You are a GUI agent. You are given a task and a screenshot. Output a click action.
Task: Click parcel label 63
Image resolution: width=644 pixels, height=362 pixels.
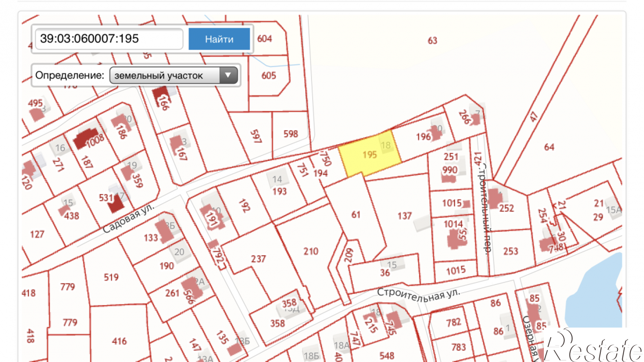[432, 41]
